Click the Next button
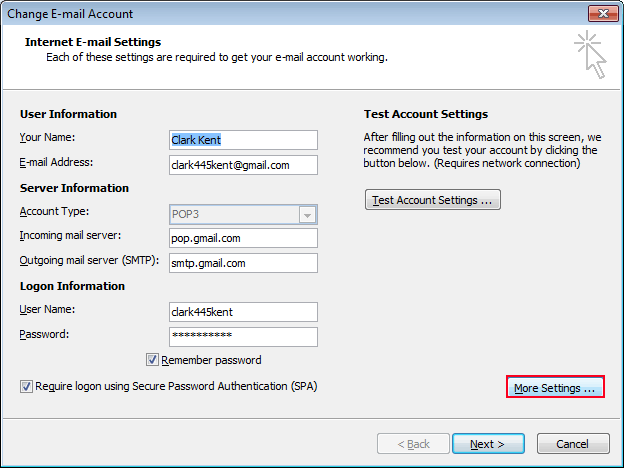This screenshot has height=468, width=624. (488, 444)
